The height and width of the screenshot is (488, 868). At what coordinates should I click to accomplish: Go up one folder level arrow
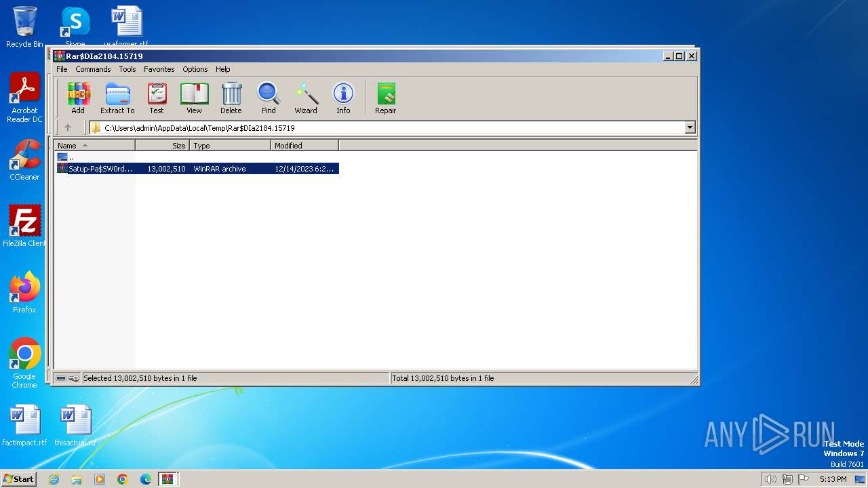pyautogui.click(x=68, y=127)
